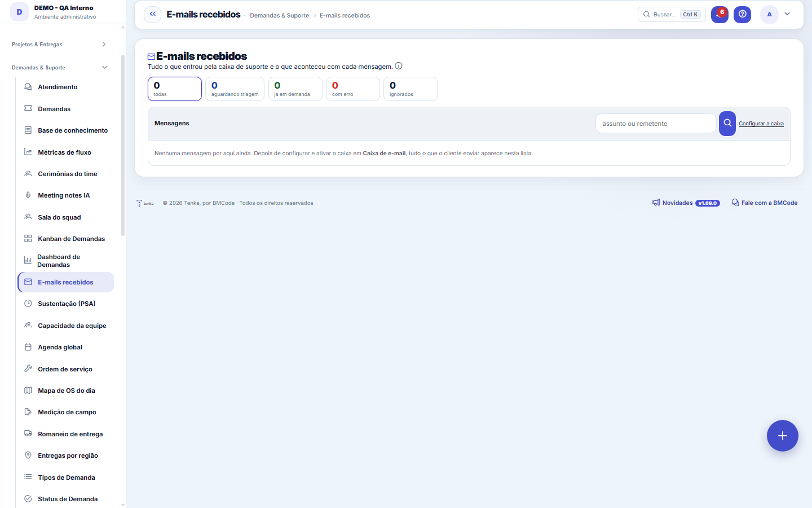Click the Ordem de serviço wrench icon
This screenshot has height=508, width=812.
[x=28, y=369]
